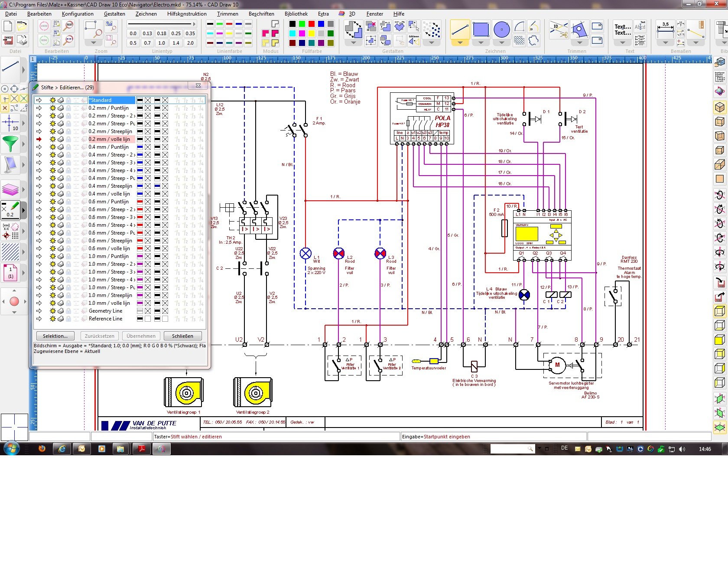Select the hatching pattern tool
Viewport: 728px width, 568px height.
pos(519,41)
